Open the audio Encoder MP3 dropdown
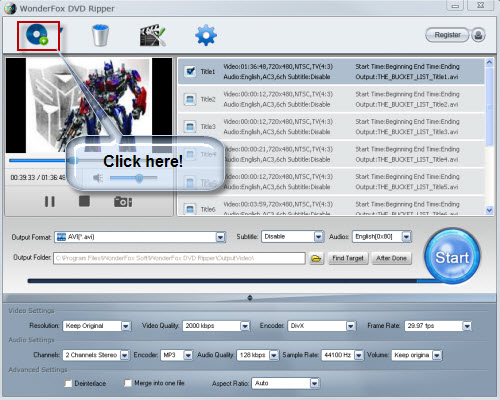Image resolution: width=500 pixels, height=400 pixels. (188, 355)
